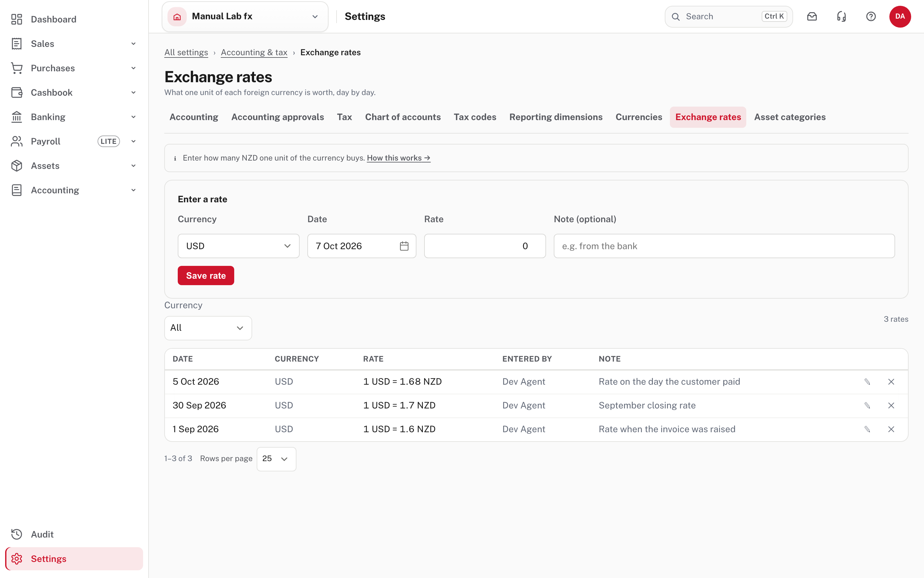924x578 pixels.
Task: Delete the 1 Sep 2026 rate row
Action: point(891,429)
